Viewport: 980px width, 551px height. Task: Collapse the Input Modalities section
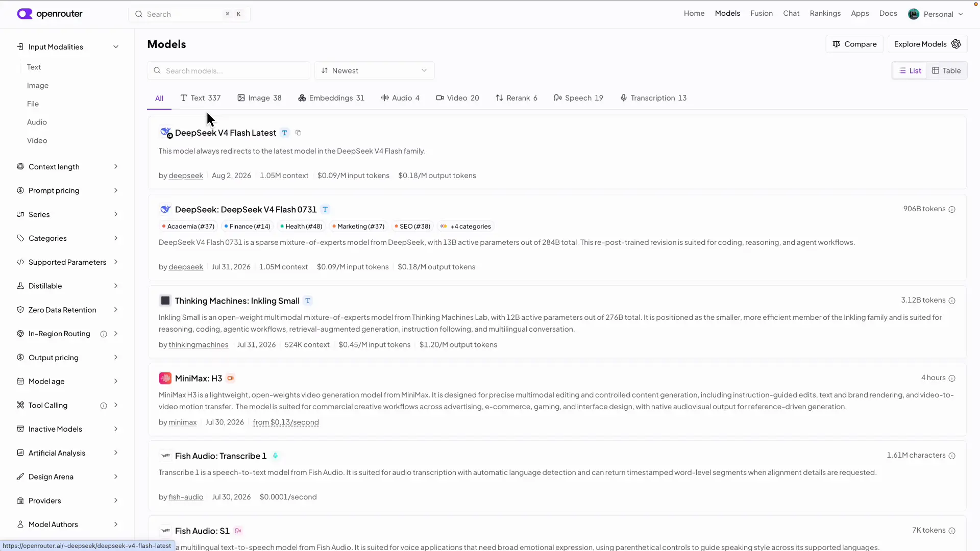[68, 47]
